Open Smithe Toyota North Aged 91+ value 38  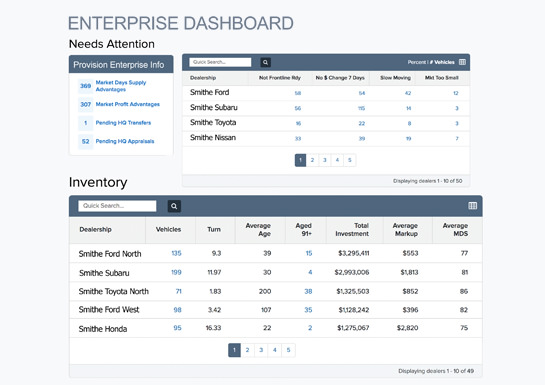pos(308,291)
